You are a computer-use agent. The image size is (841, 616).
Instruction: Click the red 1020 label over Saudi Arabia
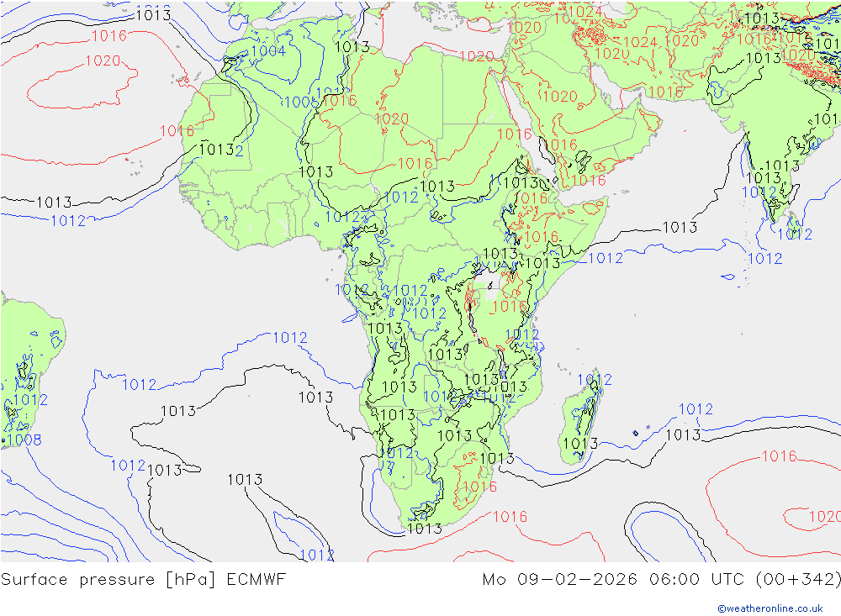point(560,96)
